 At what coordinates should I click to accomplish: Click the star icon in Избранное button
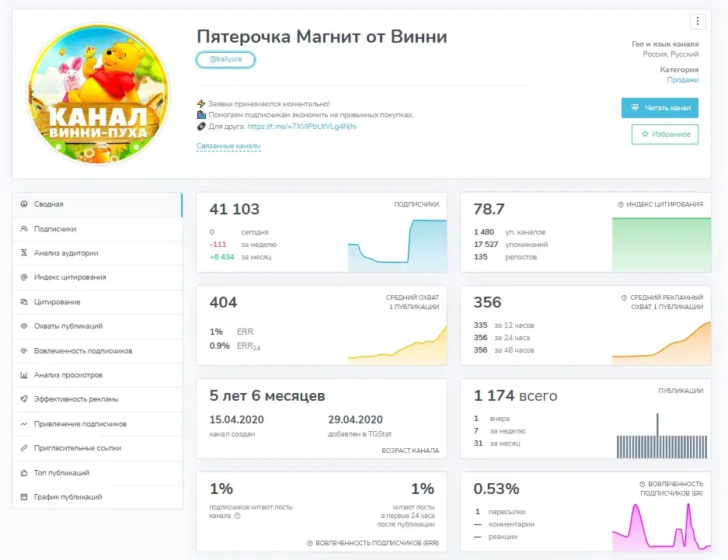[x=645, y=134]
